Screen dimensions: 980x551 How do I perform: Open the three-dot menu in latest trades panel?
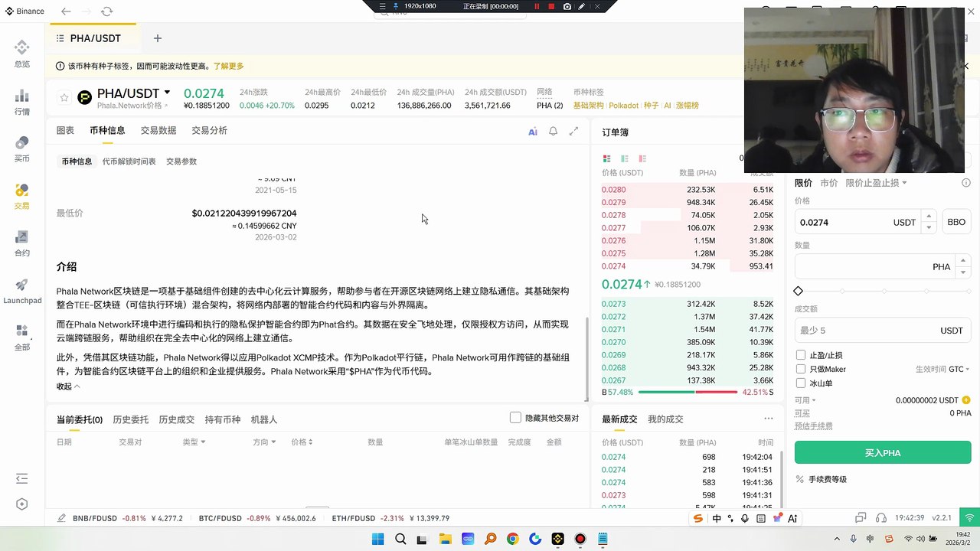point(769,419)
